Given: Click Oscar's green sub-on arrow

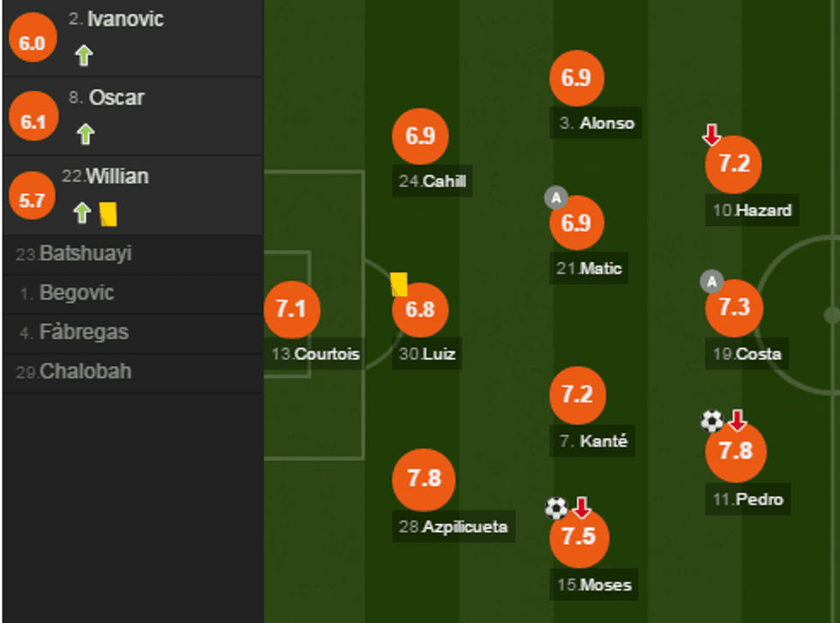Looking at the screenshot, I should coord(85,135).
